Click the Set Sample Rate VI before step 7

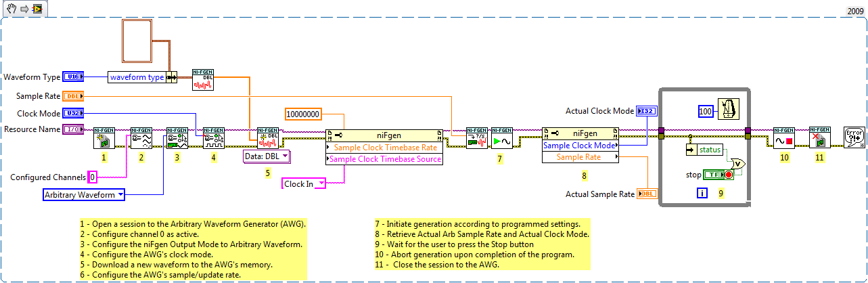point(477,137)
